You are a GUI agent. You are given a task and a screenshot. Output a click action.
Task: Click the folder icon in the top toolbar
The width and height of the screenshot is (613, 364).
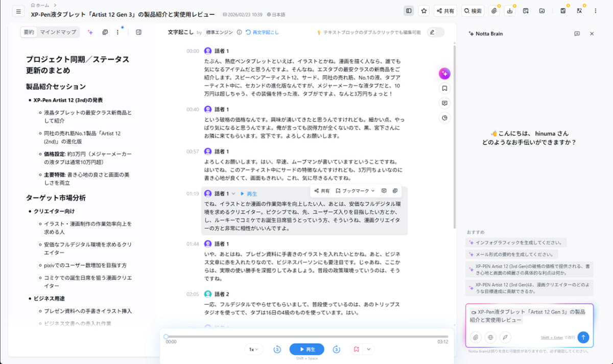coord(541,10)
